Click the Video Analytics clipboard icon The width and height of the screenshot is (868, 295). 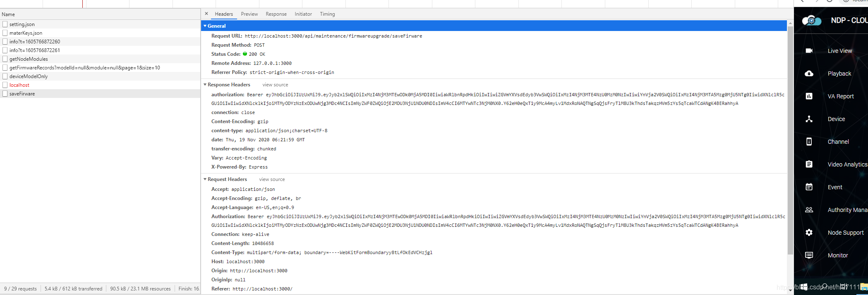pyautogui.click(x=809, y=164)
